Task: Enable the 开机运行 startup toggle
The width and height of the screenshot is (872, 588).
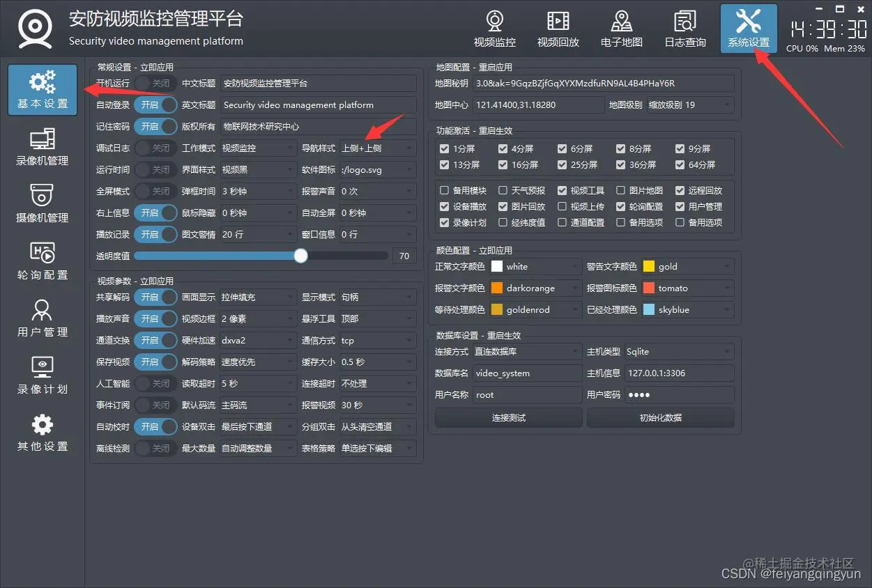Action: click(x=155, y=83)
